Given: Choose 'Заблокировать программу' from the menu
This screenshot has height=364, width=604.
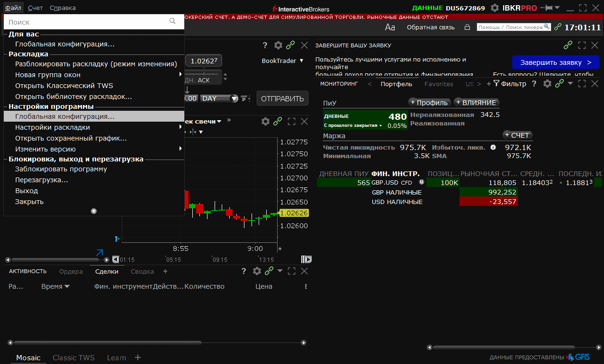Looking at the screenshot, I should (94, 169).
